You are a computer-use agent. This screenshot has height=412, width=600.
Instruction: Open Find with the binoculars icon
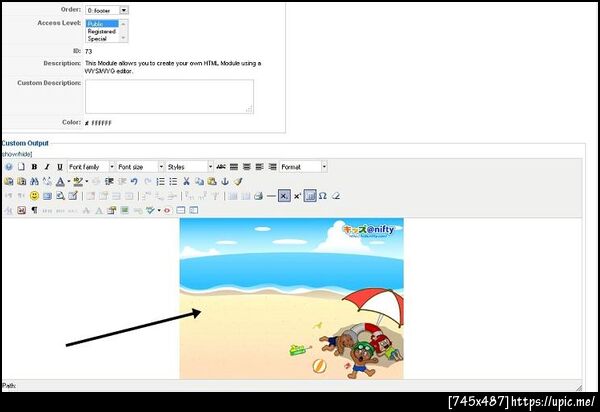pos(34,181)
